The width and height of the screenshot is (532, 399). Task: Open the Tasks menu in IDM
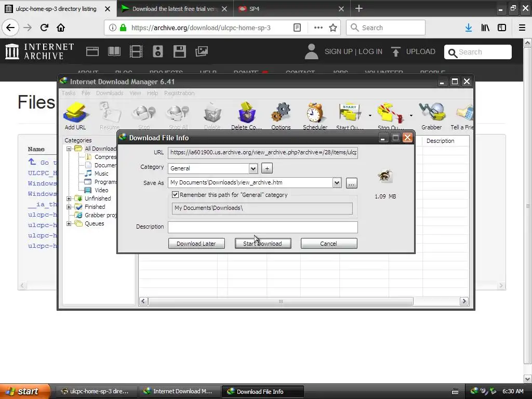[69, 93]
